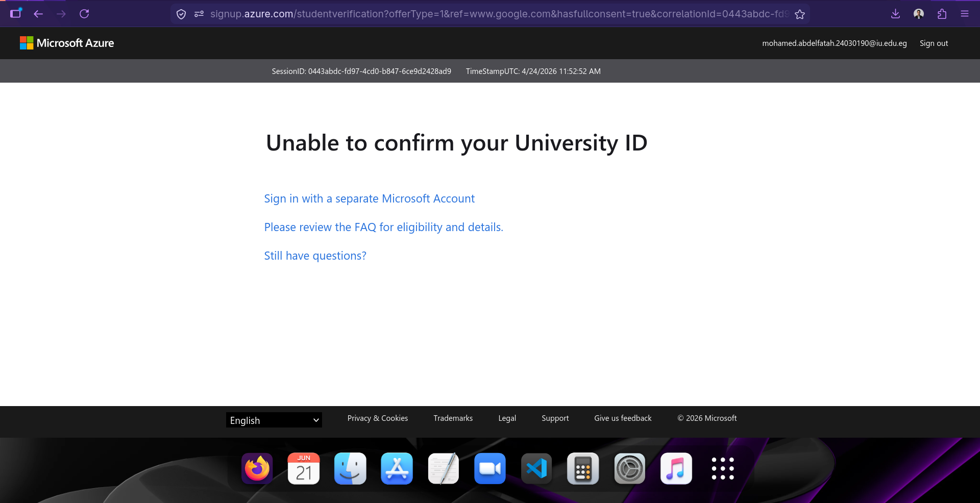
Task: Click Give us feedback link
Action: (x=623, y=418)
